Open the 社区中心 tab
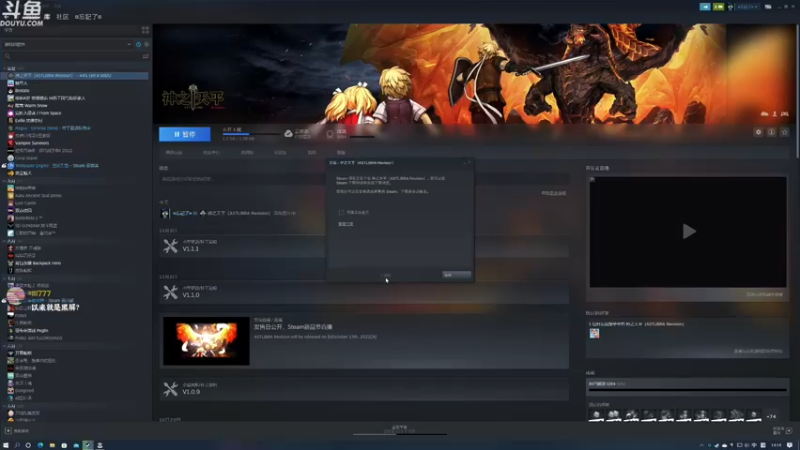Screen dimensions: 800x450 pos(211,153)
